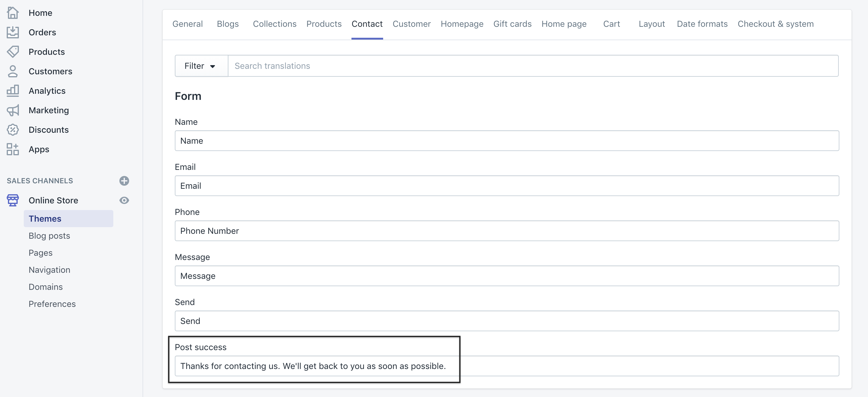Click the Search translations field
Image resolution: width=868 pixels, height=397 pixels.
[371, 66]
